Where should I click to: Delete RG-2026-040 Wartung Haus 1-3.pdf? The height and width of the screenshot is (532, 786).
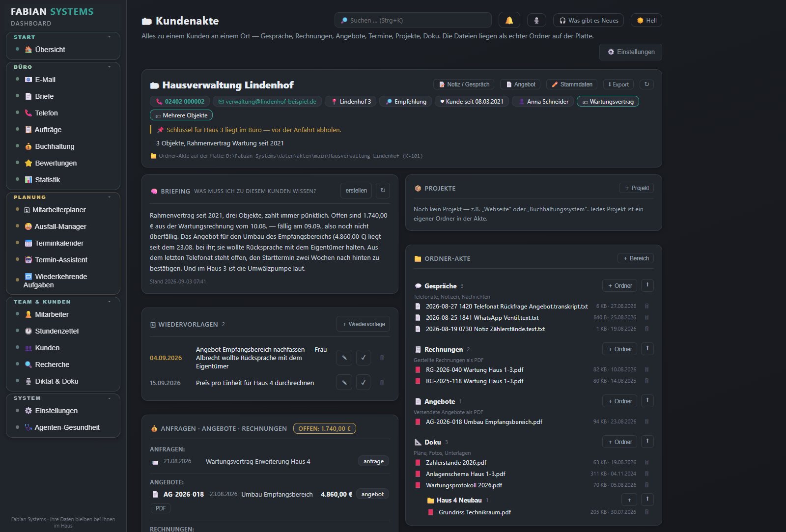646,369
